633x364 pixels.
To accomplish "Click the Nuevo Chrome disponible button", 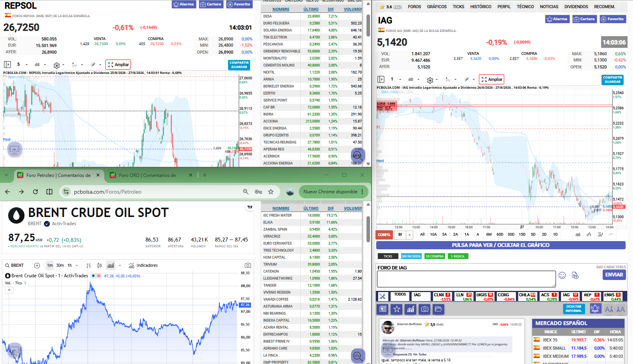I will pyautogui.click(x=333, y=192).
